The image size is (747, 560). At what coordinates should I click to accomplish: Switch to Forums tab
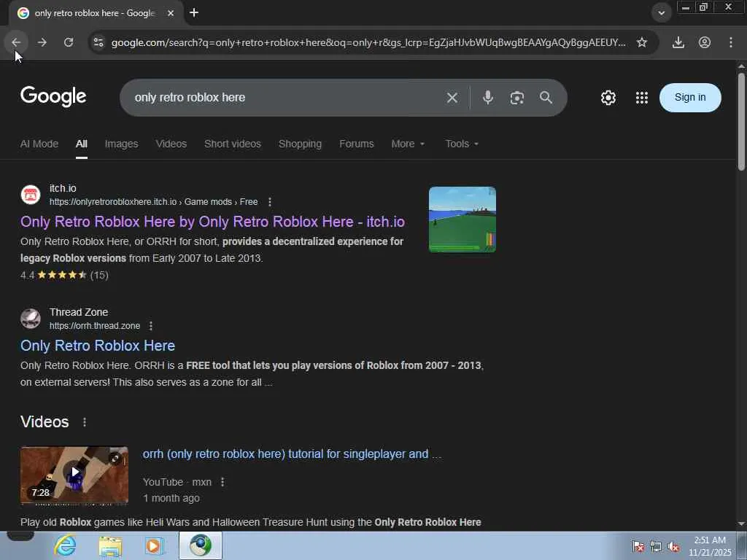click(x=356, y=144)
